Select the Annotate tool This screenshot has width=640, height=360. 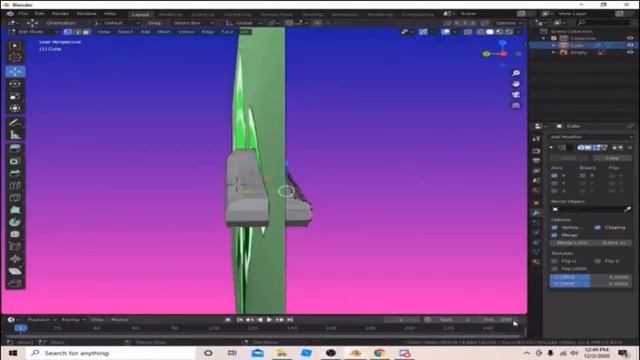point(15,122)
